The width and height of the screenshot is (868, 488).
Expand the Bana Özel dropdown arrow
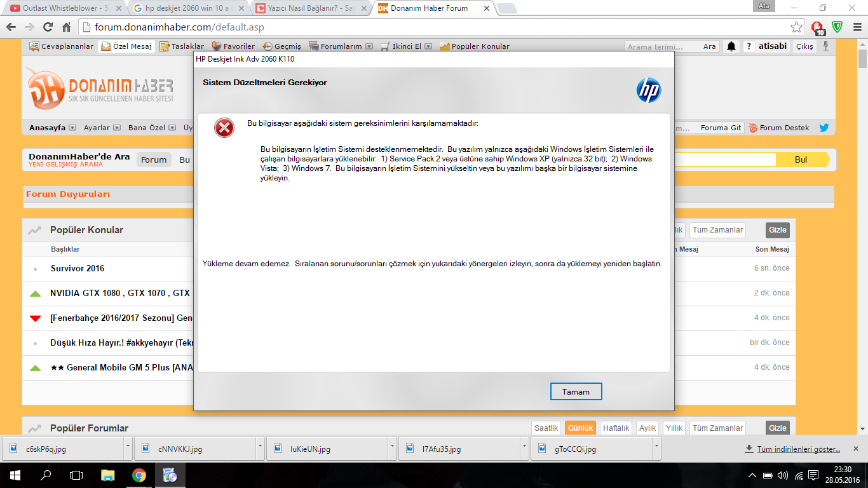pyautogui.click(x=172, y=128)
